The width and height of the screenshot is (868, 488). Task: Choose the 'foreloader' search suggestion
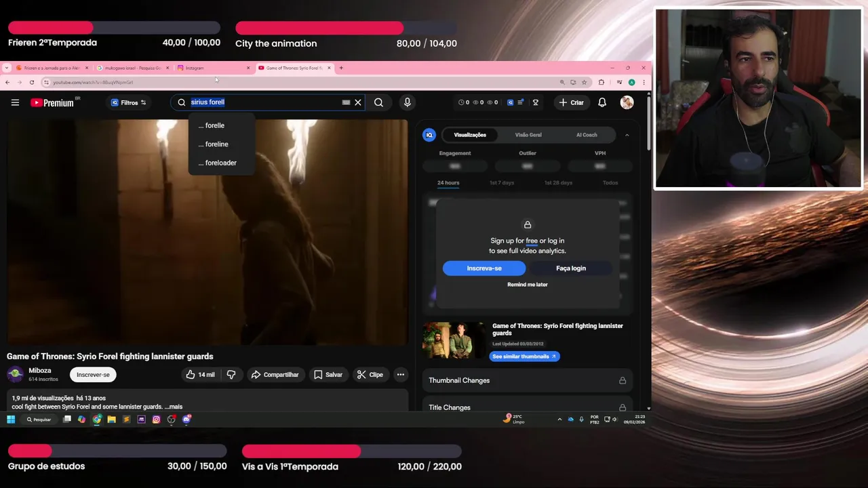(222, 163)
